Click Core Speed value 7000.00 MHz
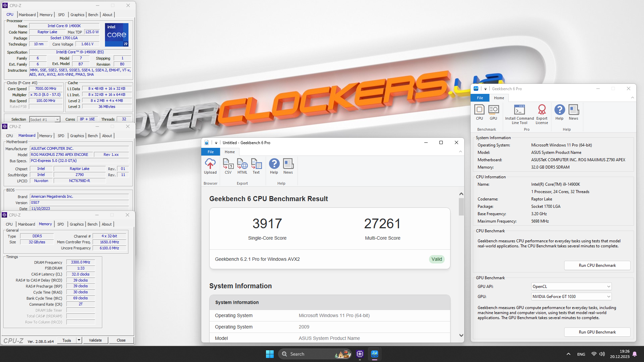This screenshot has height=362, width=644. (x=46, y=89)
